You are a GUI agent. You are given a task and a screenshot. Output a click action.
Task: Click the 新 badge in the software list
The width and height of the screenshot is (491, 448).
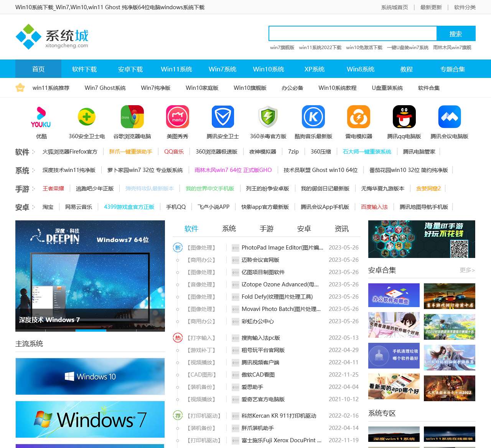coord(178,248)
